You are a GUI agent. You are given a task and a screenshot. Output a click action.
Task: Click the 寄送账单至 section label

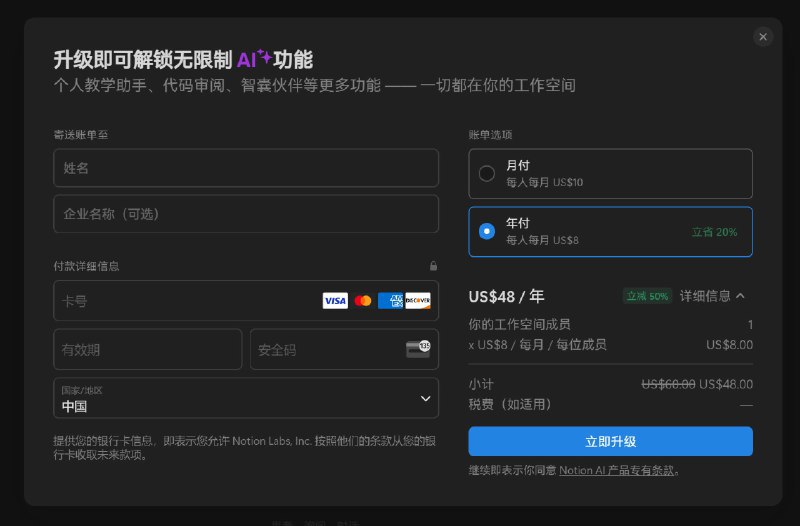pyautogui.click(x=81, y=135)
